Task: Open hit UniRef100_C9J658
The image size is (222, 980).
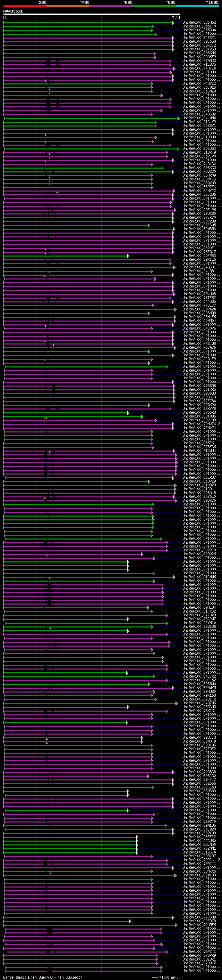Action: (x=199, y=41)
